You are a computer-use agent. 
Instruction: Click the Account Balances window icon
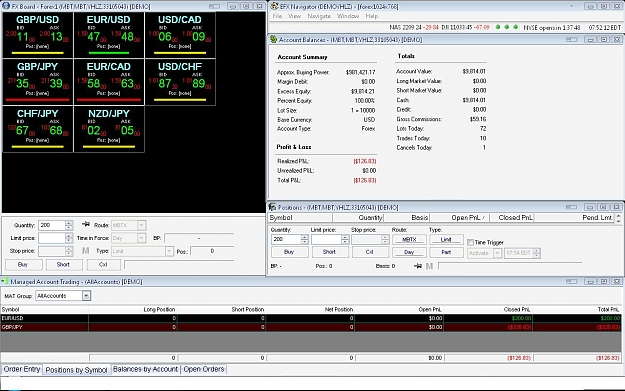coord(273,39)
